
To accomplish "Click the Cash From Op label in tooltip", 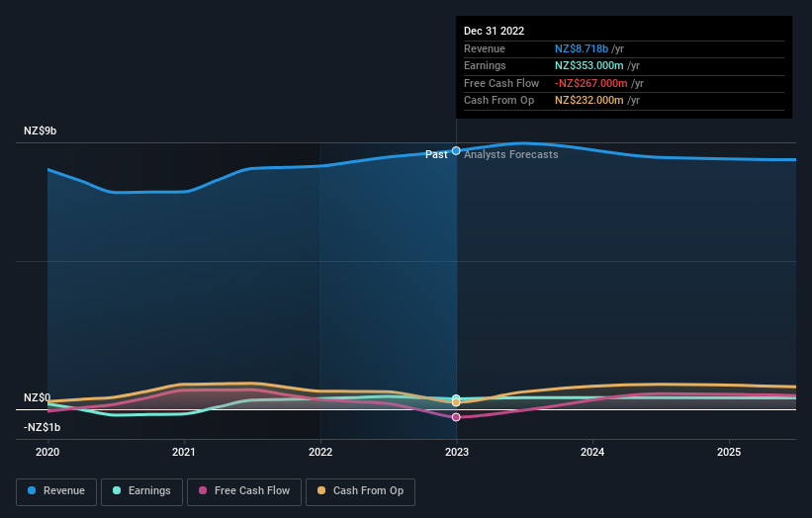I will (499, 101).
